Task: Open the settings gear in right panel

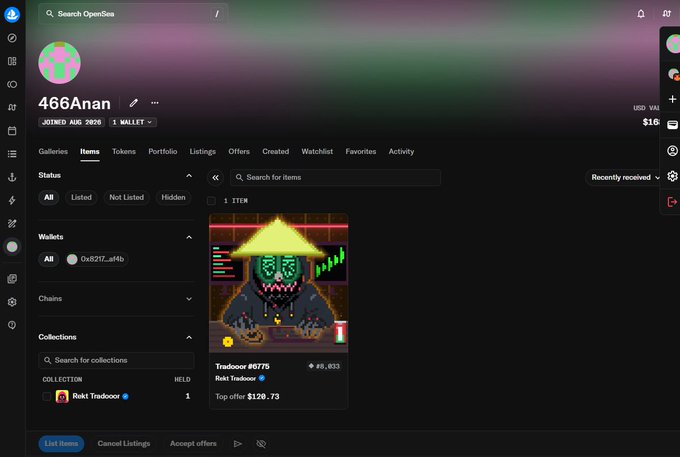Action: pyautogui.click(x=672, y=176)
